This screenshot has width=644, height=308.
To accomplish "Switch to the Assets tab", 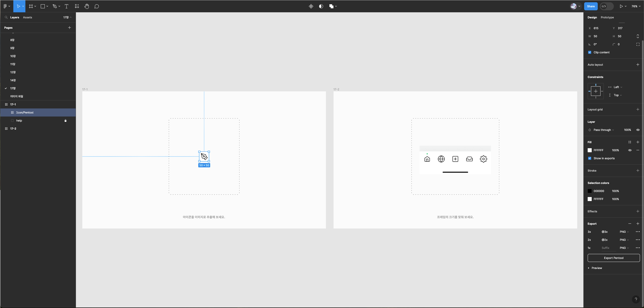I will pyautogui.click(x=27, y=17).
